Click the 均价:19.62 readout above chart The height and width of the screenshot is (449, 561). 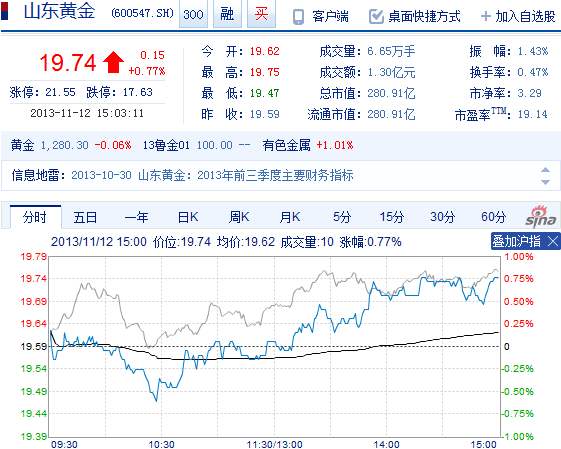pyautogui.click(x=245, y=242)
